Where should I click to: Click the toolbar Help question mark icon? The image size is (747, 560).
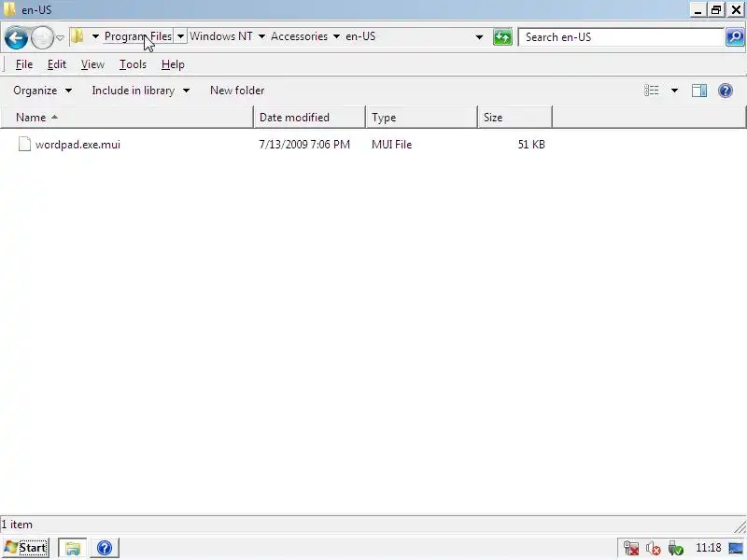(726, 91)
